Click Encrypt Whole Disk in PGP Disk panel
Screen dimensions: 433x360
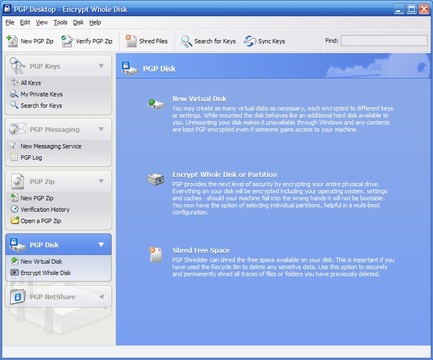tap(46, 273)
